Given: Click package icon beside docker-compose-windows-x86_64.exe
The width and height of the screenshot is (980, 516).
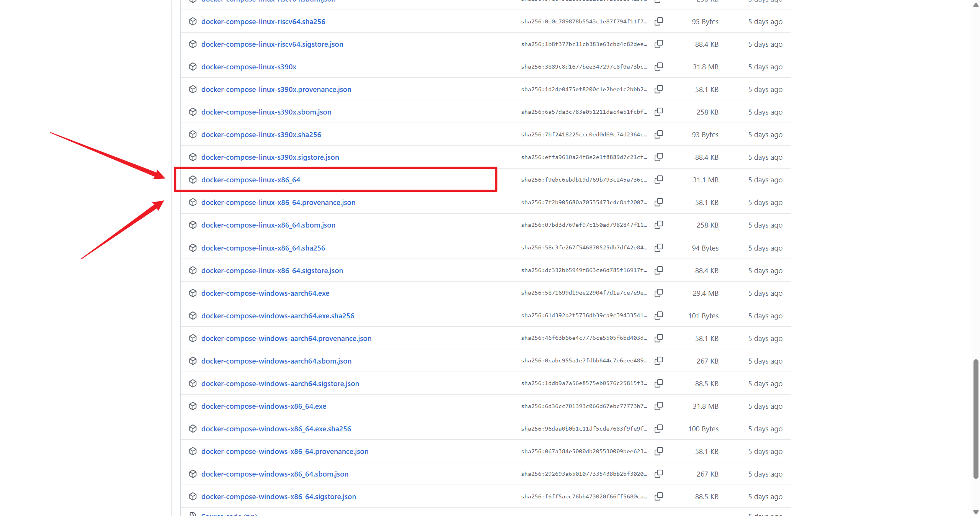Looking at the screenshot, I should 193,406.
